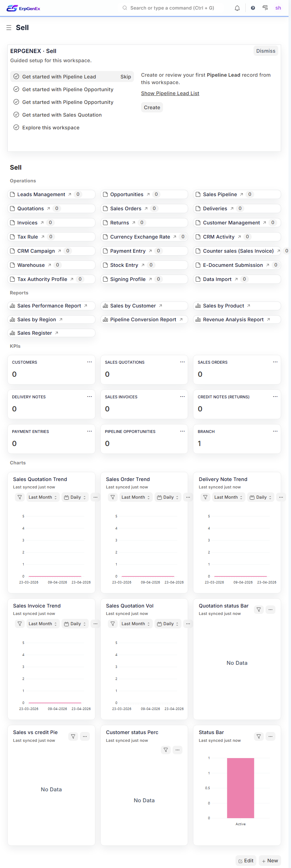Click the ErpGenEx logo
The width and height of the screenshot is (291, 868).
(23, 8)
